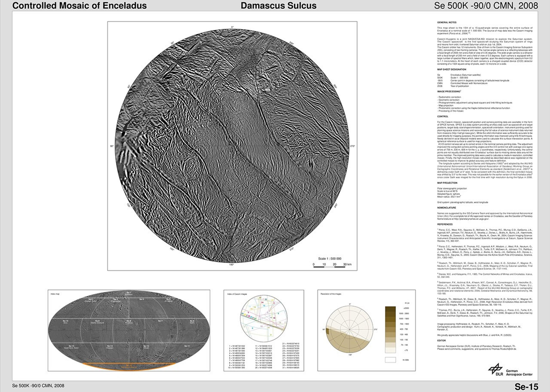Image resolution: width=550 pixels, height=392 pixels.
Task: Click the 'Se-6 Salih' quadrangle label
Action: click(192, 322)
